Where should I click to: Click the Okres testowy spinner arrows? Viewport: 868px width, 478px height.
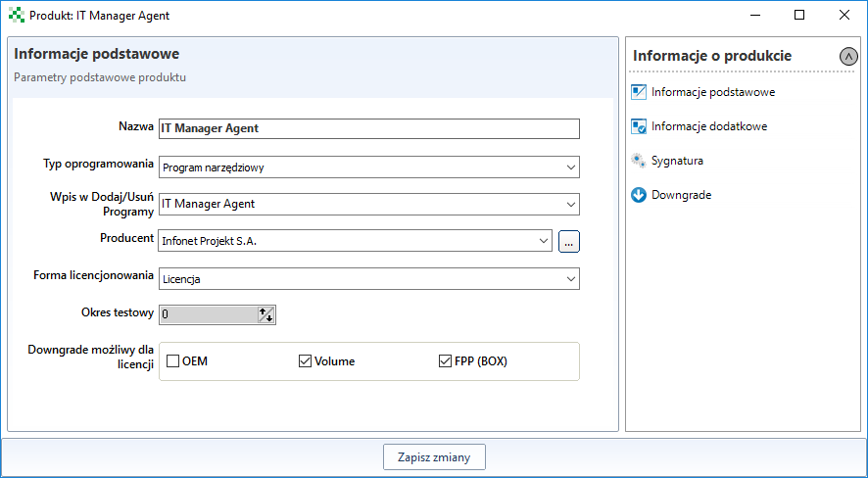(265, 314)
